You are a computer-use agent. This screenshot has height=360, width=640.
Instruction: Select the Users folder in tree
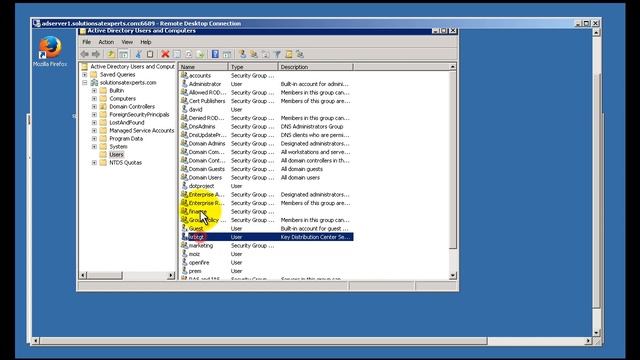tap(116, 155)
